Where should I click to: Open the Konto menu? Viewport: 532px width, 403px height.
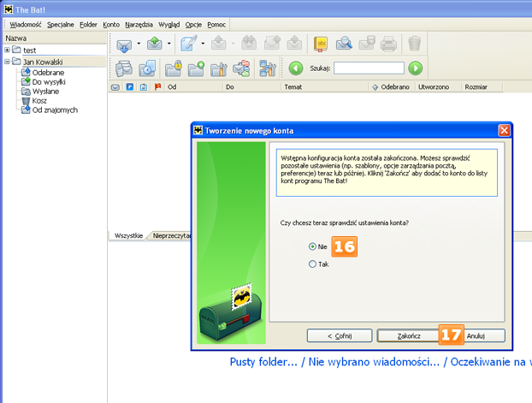coord(111,25)
